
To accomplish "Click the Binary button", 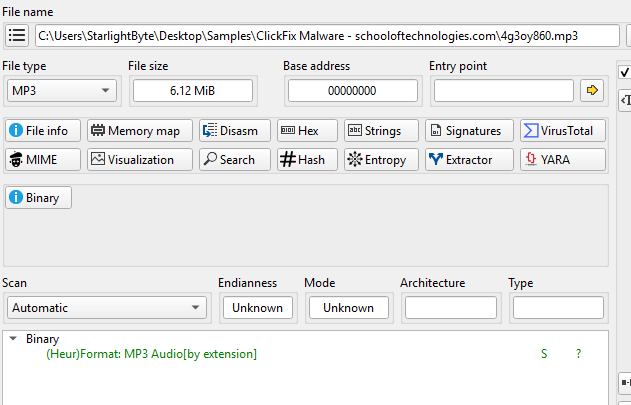I will [39, 197].
